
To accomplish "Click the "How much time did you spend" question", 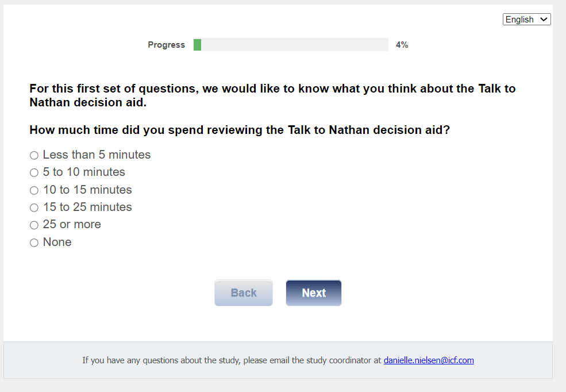I will tap(240, 130).
